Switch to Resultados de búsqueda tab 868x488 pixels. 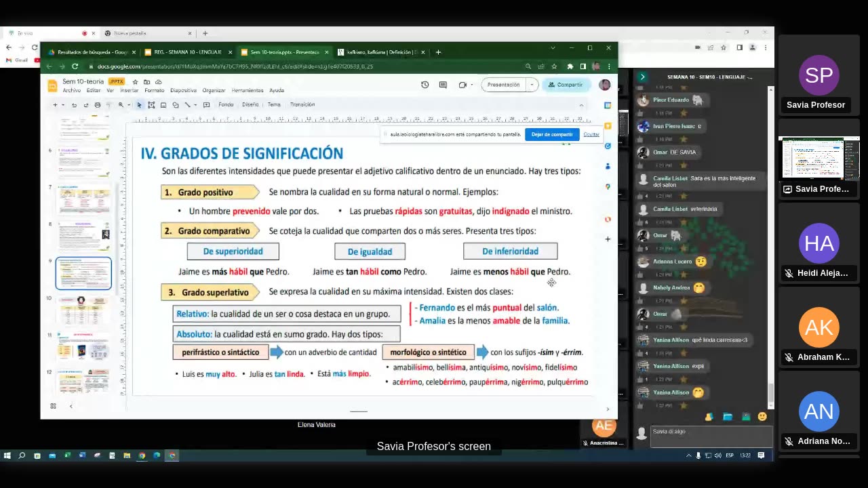[91, 52]
